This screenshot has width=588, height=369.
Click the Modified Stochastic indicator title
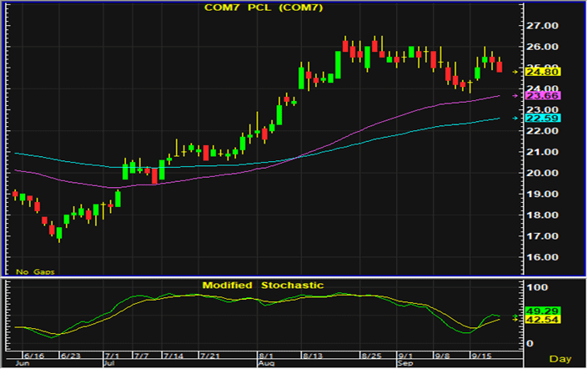point(263,286)
